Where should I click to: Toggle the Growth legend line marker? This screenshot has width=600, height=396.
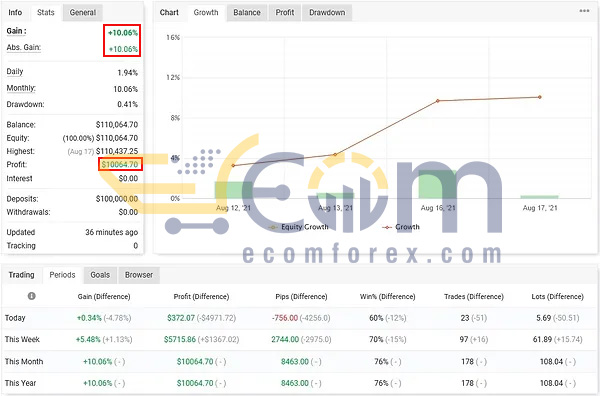pyautogui.click(x=387, y=227)
